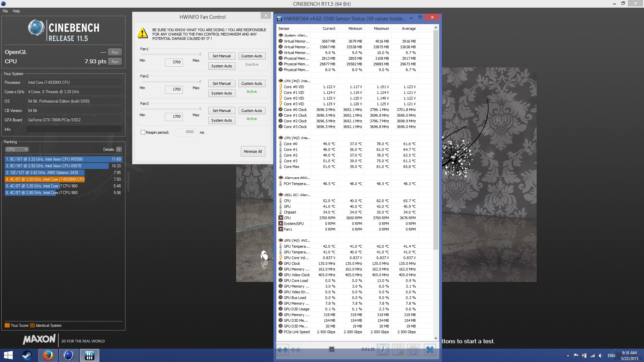Open the Help menu in Cinebench

[x=16, y=11]
